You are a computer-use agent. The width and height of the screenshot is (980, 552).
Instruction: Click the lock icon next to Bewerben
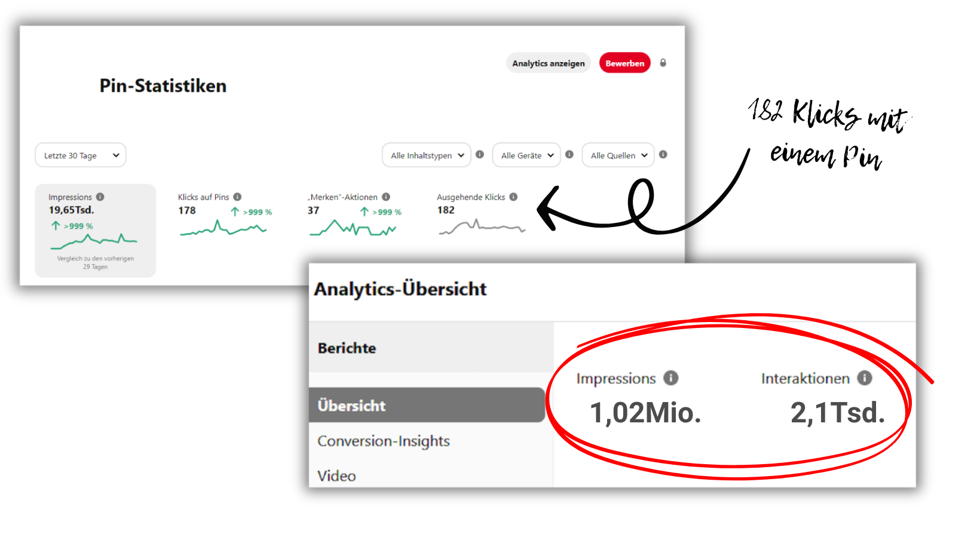(x=663, y=63)
